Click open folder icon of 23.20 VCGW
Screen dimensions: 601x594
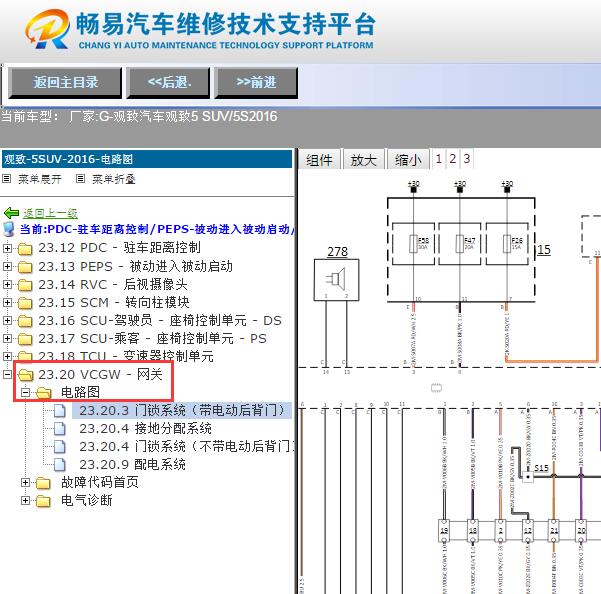pyautogui.click(x=25, y=375)
